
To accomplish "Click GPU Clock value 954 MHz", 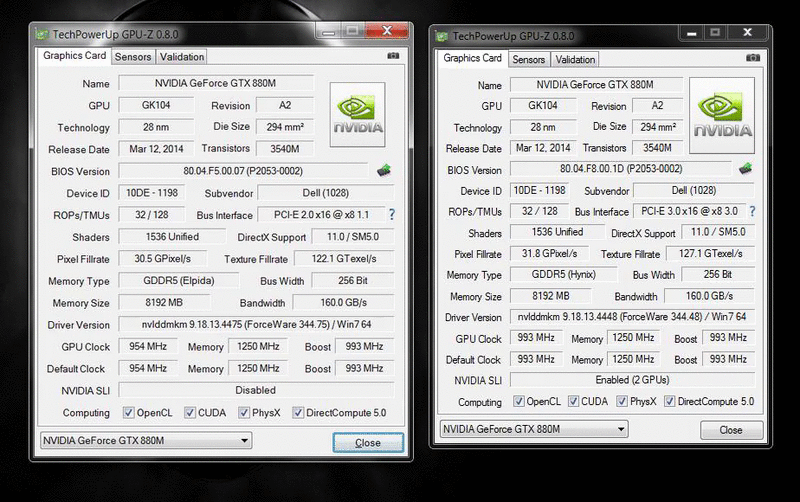I will 148,346.
